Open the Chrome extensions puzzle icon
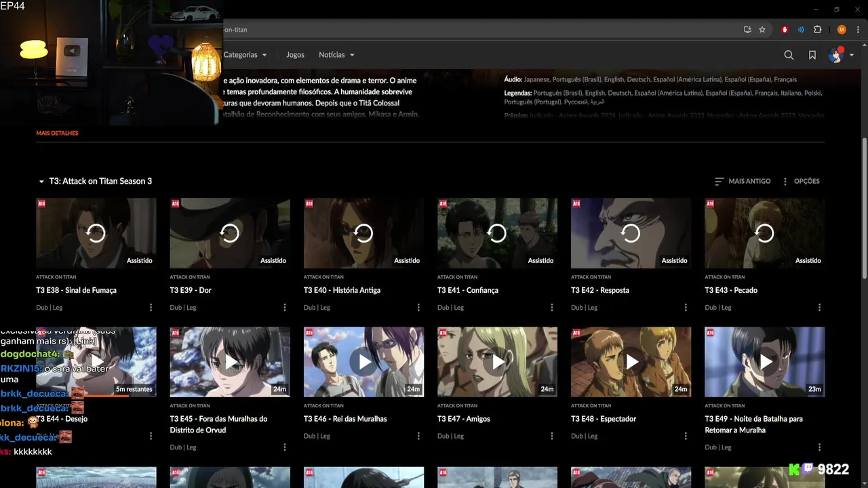868x488 pixels. (x=818, y=30)
